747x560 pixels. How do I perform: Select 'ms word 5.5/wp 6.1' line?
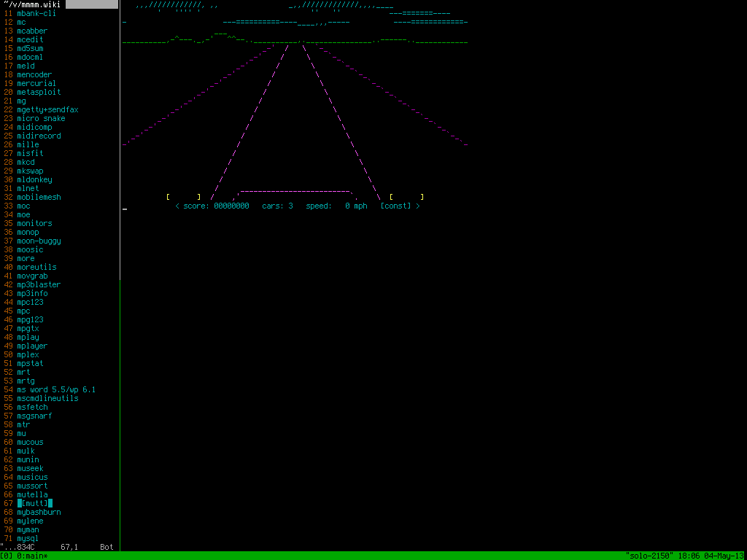[56, 389]
